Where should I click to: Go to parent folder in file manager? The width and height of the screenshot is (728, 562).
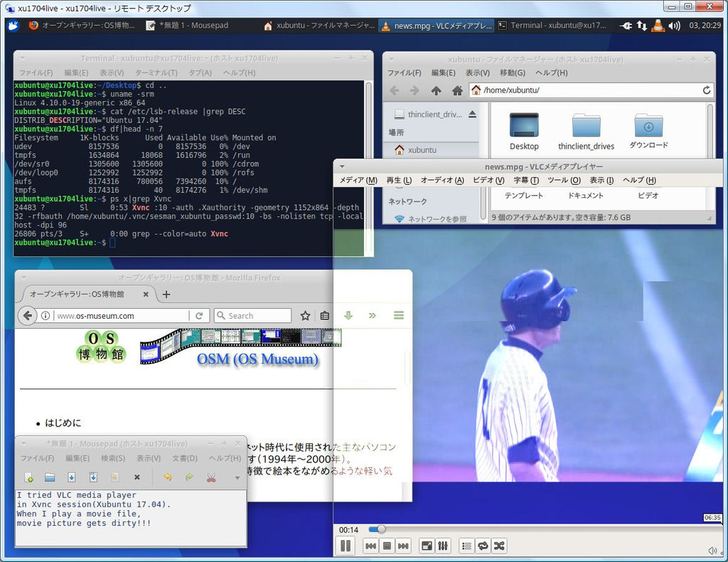[436, 90]
